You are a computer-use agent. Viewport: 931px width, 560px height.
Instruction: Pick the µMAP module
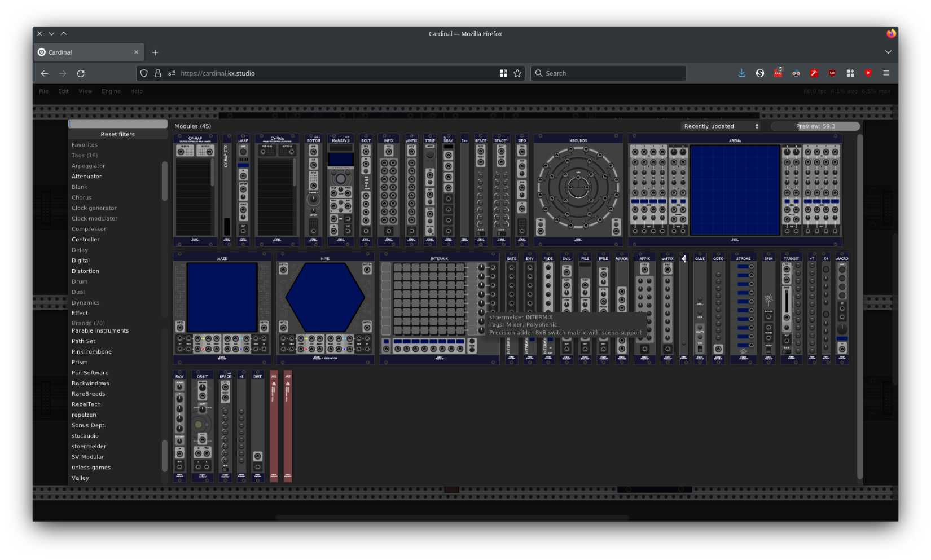[x=243, y=191]
